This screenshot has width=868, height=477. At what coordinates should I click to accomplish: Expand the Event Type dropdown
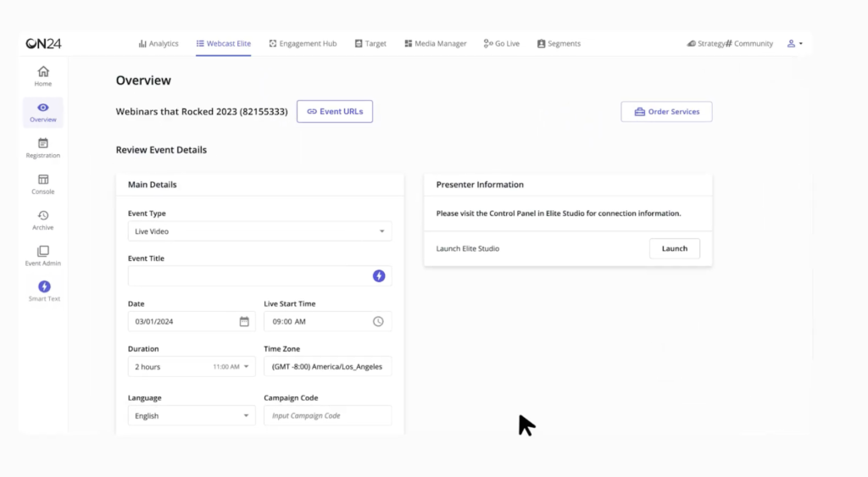(x=259, y=231)
